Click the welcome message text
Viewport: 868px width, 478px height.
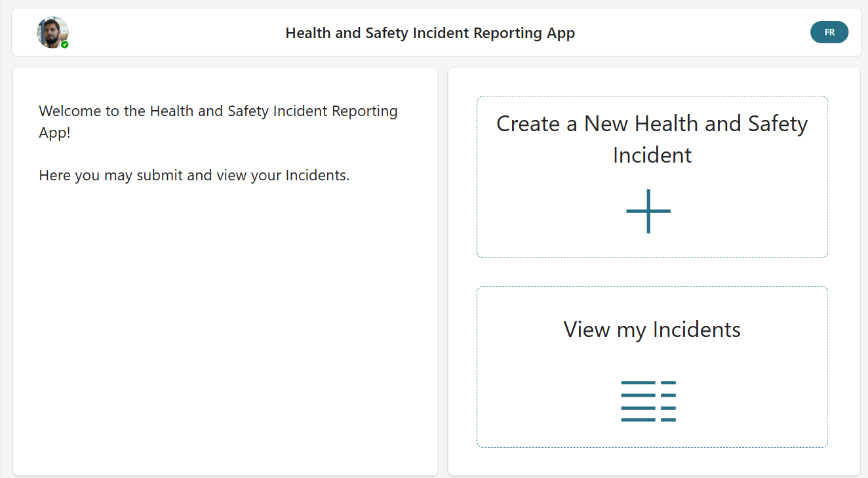pyautogui.click(x=218, y=121)
